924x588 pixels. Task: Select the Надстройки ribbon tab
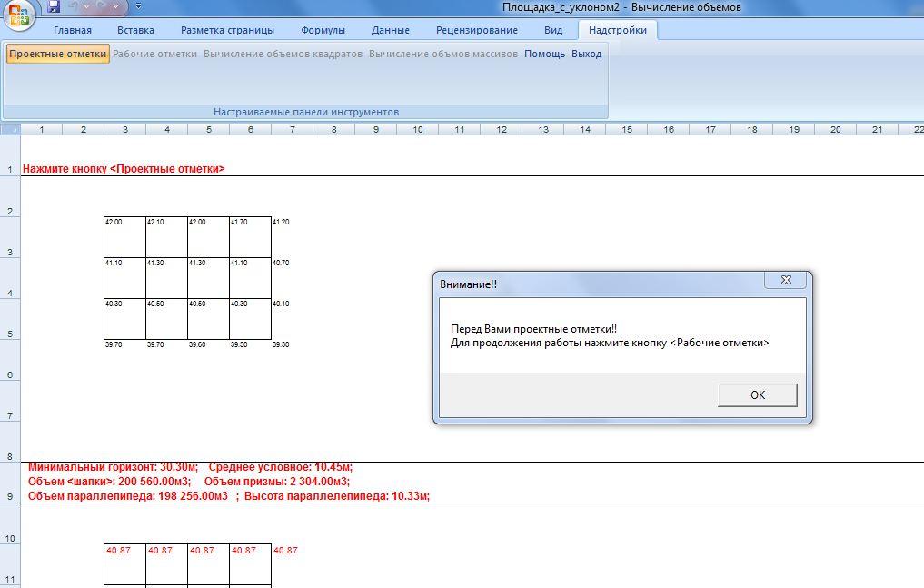click(x=618, y=30)
